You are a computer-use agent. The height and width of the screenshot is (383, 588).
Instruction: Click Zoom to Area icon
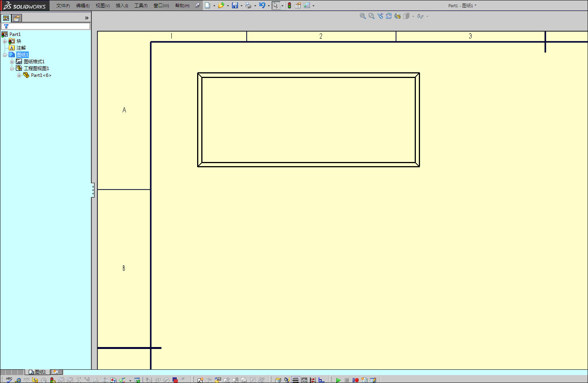(372, 16)
